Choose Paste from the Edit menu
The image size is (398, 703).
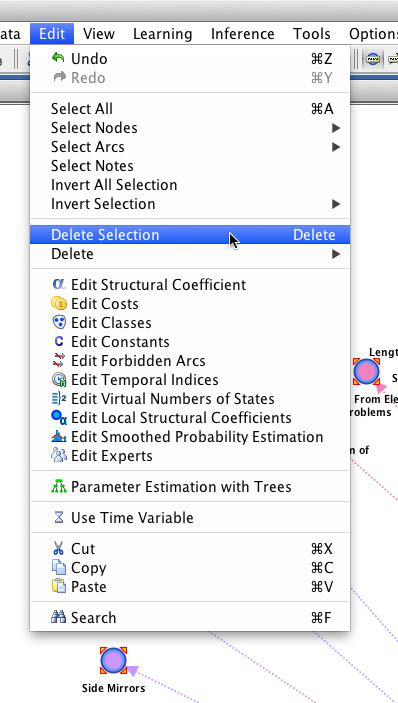click(190, 586)
